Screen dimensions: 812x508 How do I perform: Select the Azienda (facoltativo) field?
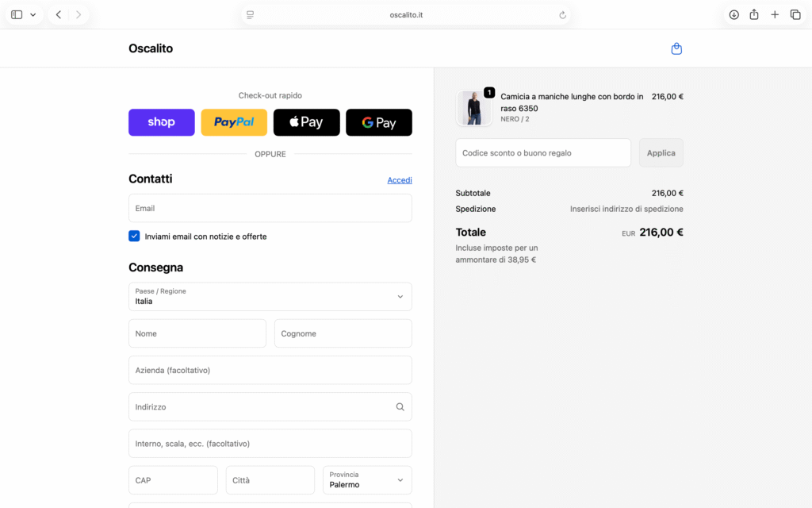[x=270, y=370]
